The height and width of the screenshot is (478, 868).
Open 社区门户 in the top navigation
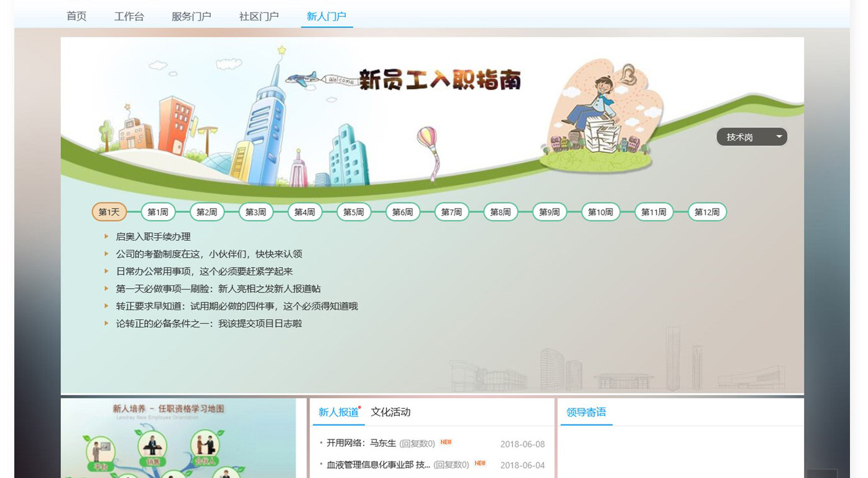(259, 16)
